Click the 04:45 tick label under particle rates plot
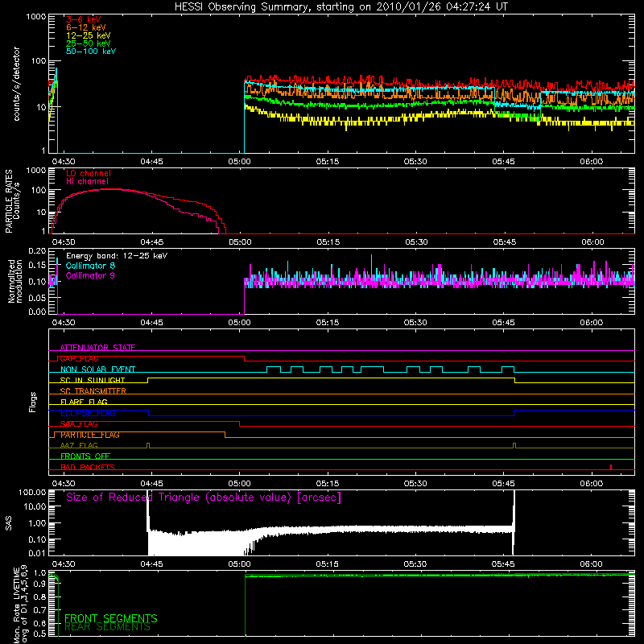644x644 pixels. (x=151, y=242)
